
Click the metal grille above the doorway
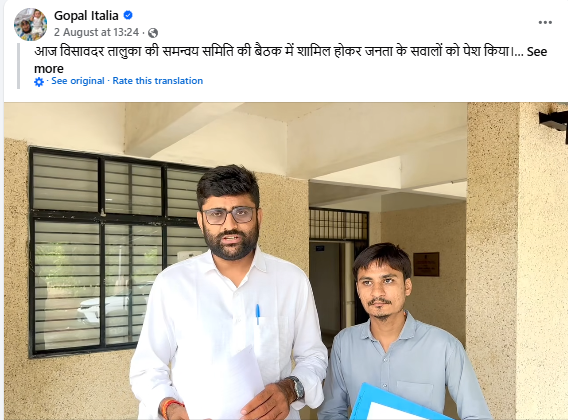339,224
